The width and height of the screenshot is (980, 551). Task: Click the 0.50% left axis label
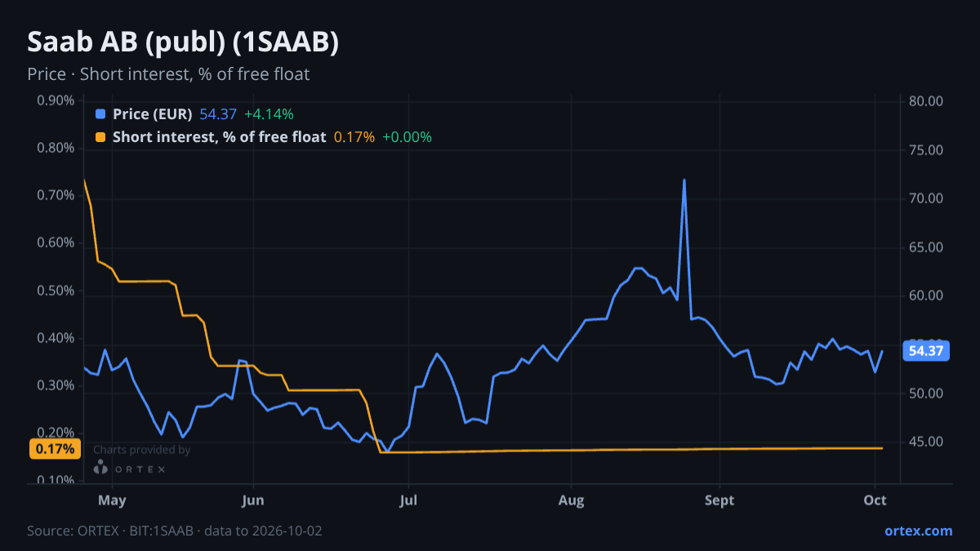56,291
